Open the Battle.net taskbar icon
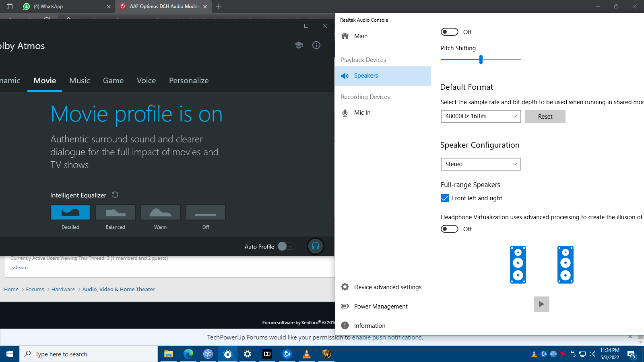This screenshot has height=362, width=644. [287, 354]
